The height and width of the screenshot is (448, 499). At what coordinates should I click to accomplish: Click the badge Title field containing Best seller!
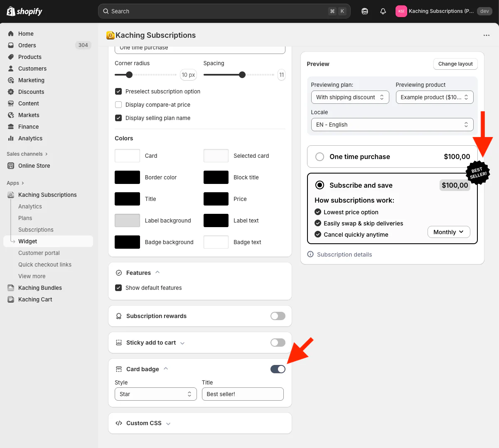coord(243,394)
